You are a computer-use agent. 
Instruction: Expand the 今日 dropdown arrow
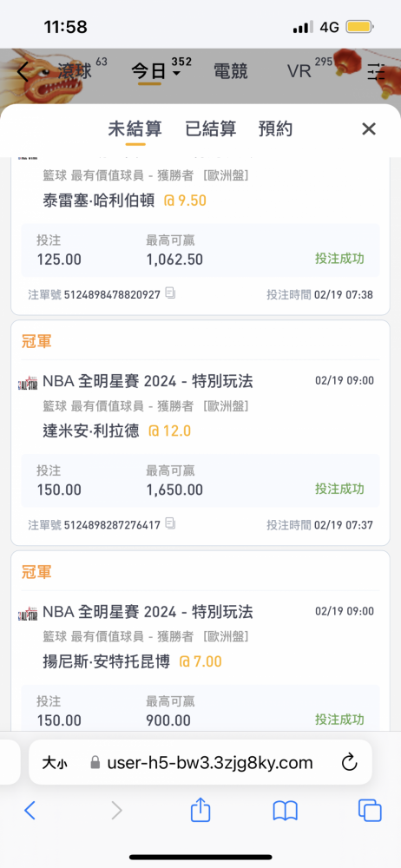(176, 74)
